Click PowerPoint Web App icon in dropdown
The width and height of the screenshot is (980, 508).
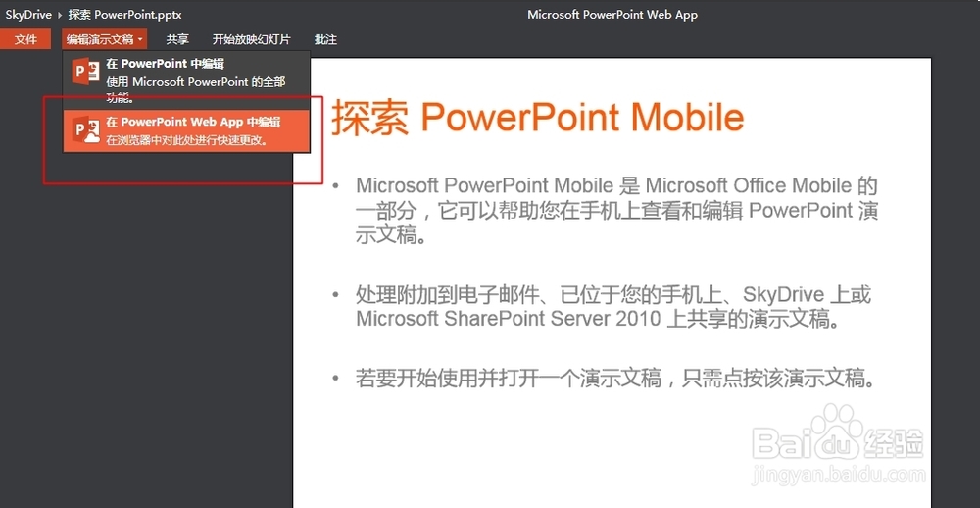[x=86, y=129]
